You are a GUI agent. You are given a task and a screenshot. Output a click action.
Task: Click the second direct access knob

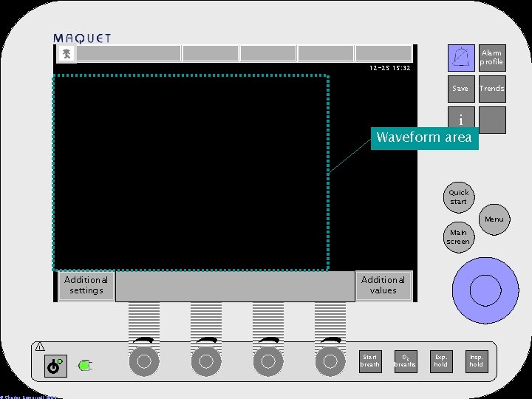click(206, 361)
